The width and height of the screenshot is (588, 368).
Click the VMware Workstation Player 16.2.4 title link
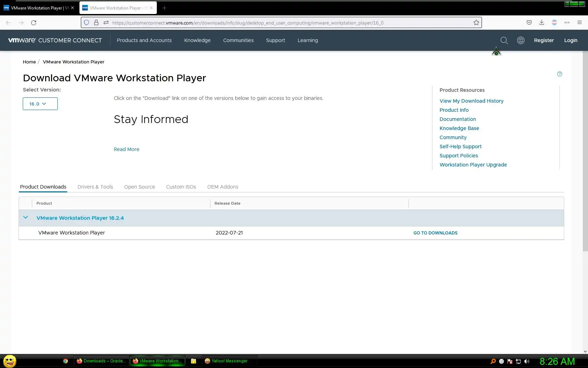80,218
